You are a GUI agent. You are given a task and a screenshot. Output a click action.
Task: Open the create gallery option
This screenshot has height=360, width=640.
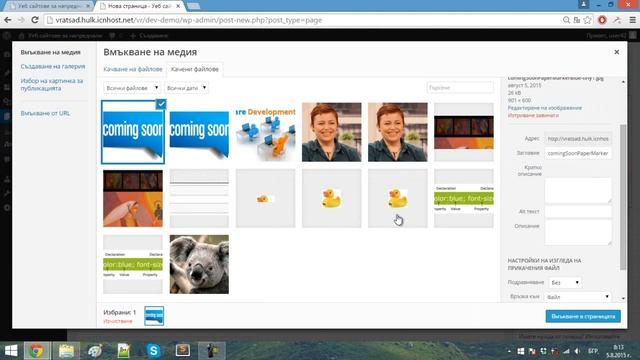pyautogui.click(x=53, y=66)
